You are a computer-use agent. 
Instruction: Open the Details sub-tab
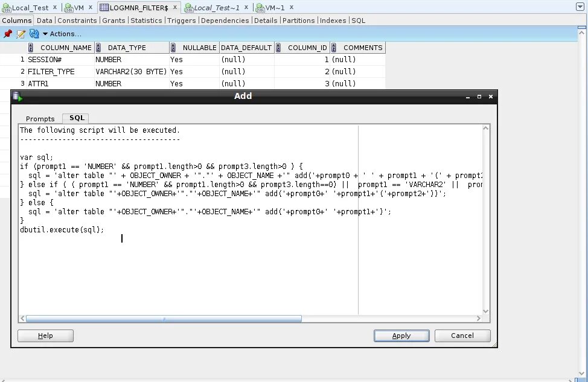coord(266,21)
